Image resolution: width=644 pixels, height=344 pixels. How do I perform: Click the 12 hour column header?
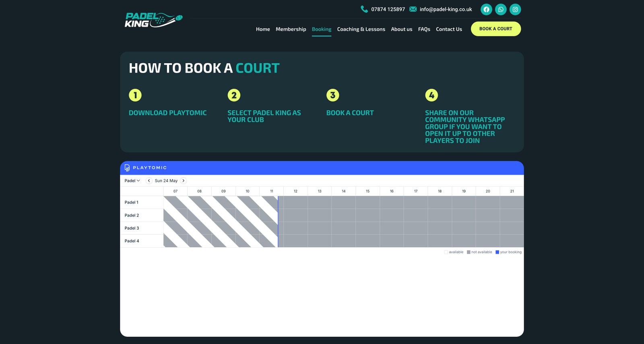click(295, 191)
